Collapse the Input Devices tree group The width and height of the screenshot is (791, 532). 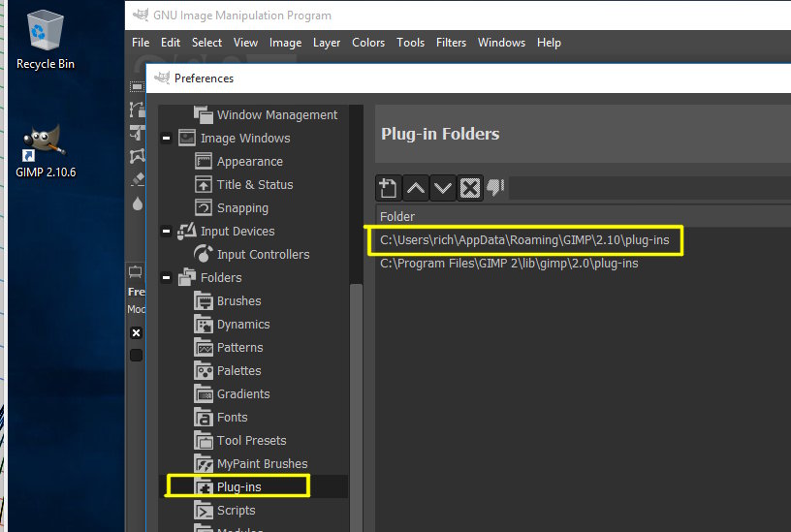(166, 231)
